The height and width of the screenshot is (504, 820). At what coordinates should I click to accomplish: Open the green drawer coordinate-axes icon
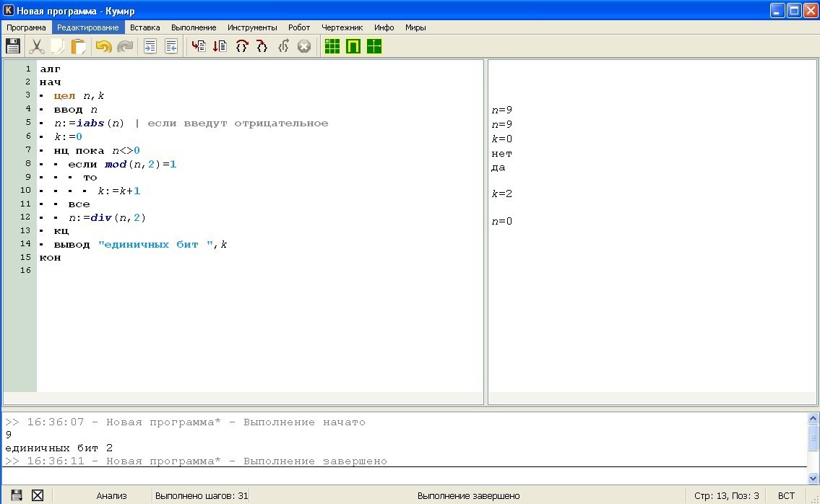(374, 46)
